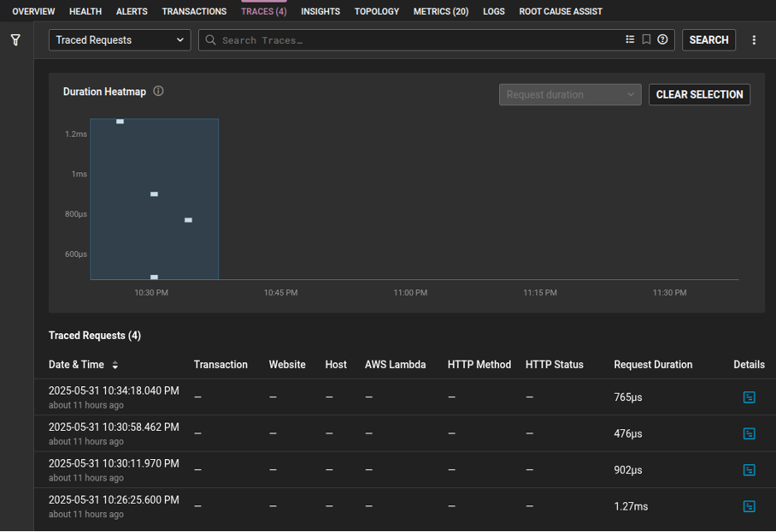Click the heatmap cell near 1.2ms

119,121
